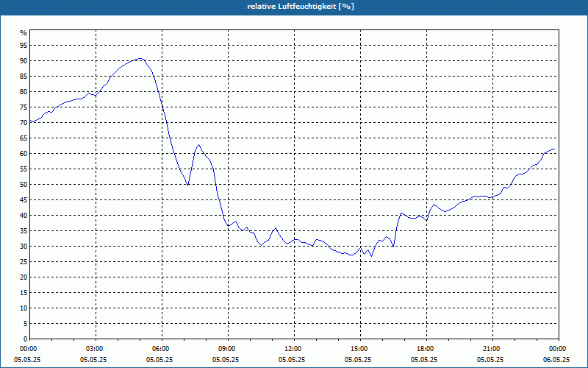Click the 5 y-axis label

point(25,324)
